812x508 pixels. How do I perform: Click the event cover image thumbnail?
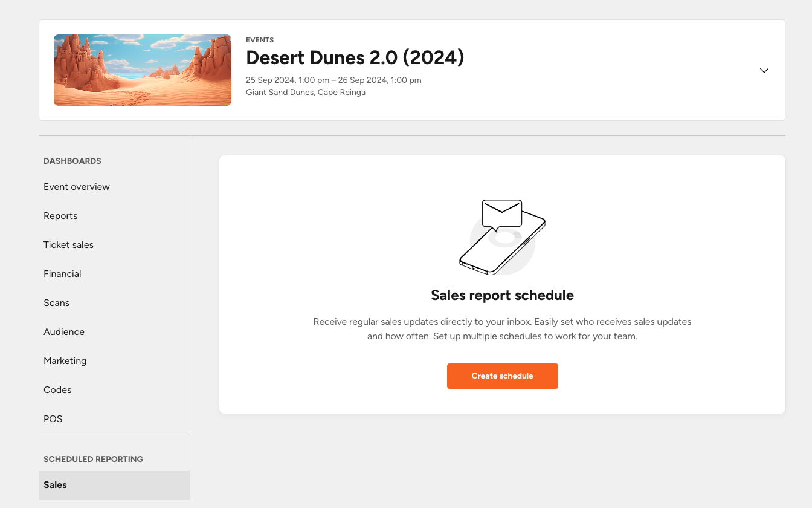tap(142, 70)
